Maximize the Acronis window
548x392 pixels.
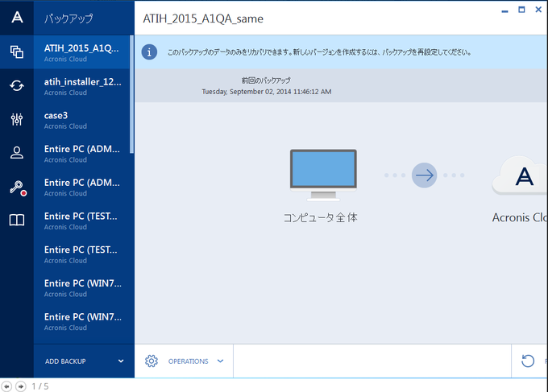(521, 10)
